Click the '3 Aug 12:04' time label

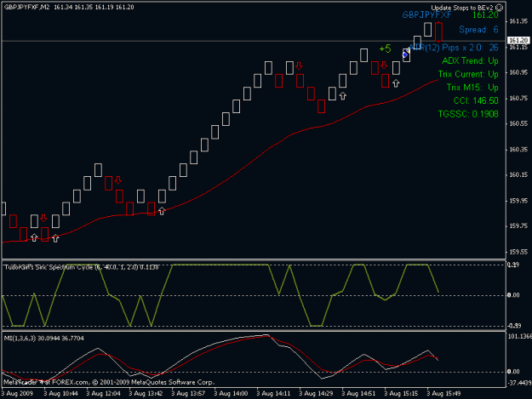click(x=103, y=394)
